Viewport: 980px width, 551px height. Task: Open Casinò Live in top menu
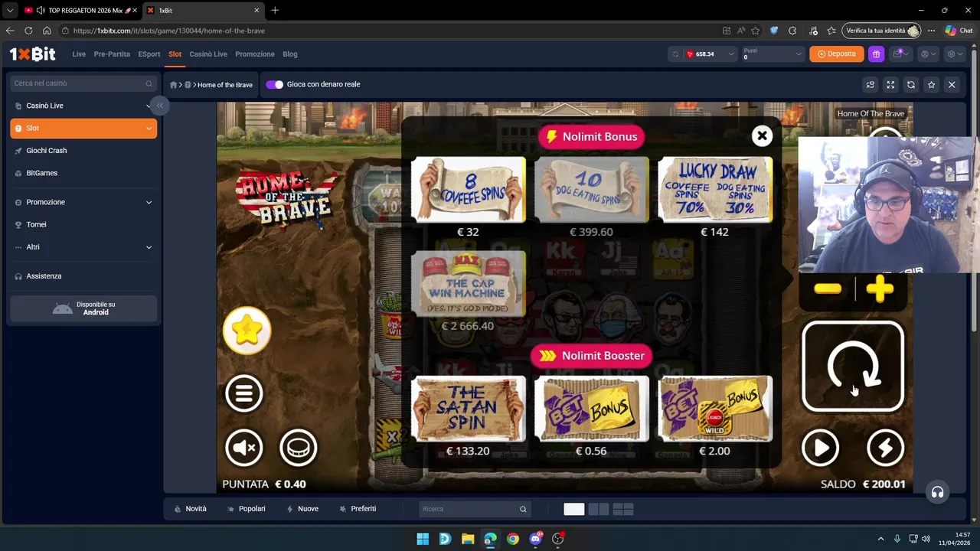click(208, 54)
